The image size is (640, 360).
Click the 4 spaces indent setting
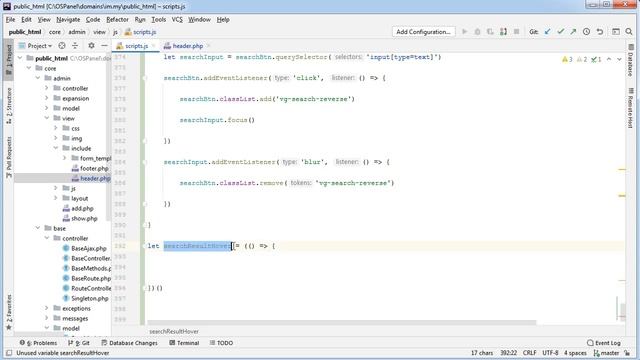576,353
